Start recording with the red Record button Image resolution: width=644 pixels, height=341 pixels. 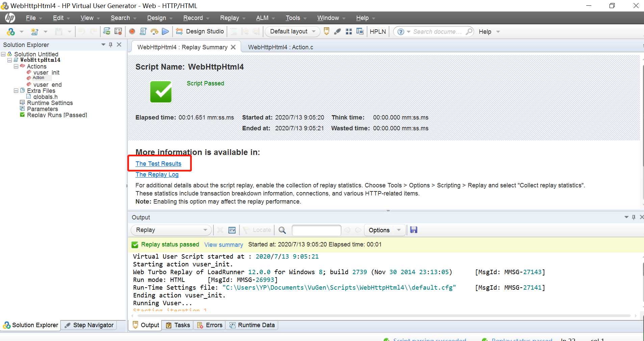click(x=132, y=31)
